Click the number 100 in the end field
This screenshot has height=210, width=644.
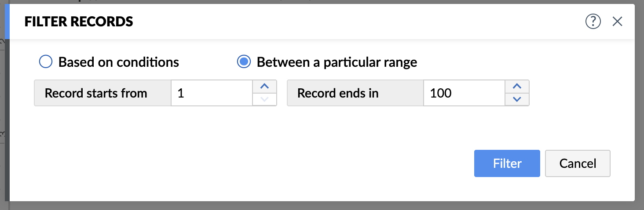click(x=441, y=93)
